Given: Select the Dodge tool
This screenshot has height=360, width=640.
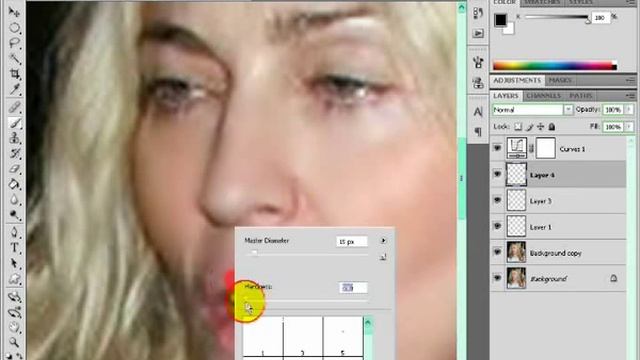Looking at the screenshot, I should 14,215.
